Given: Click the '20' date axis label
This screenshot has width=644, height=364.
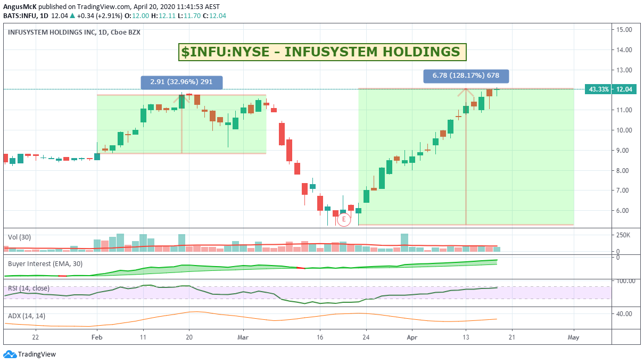Looking at the screenshot, I should tap(189, 337).
